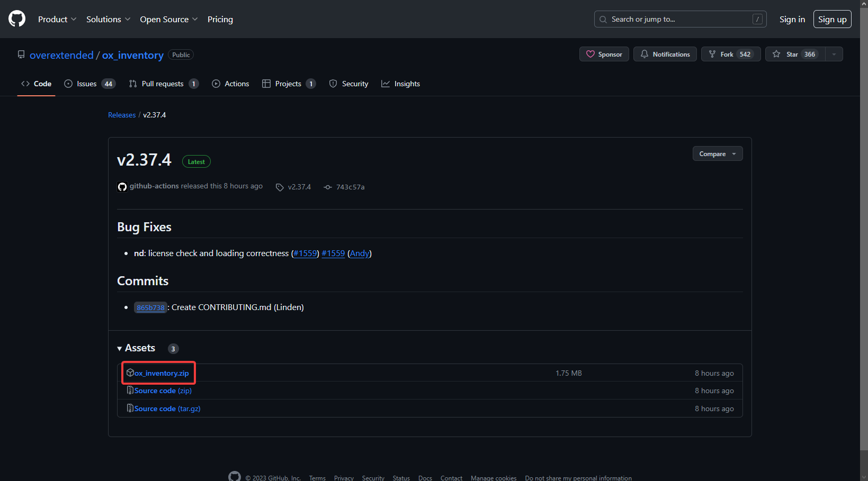Image resolution: width=868 pixels, height=481 pixels.
Task: Open the first #1559 link in parentheses
Action: click(305, 253)
